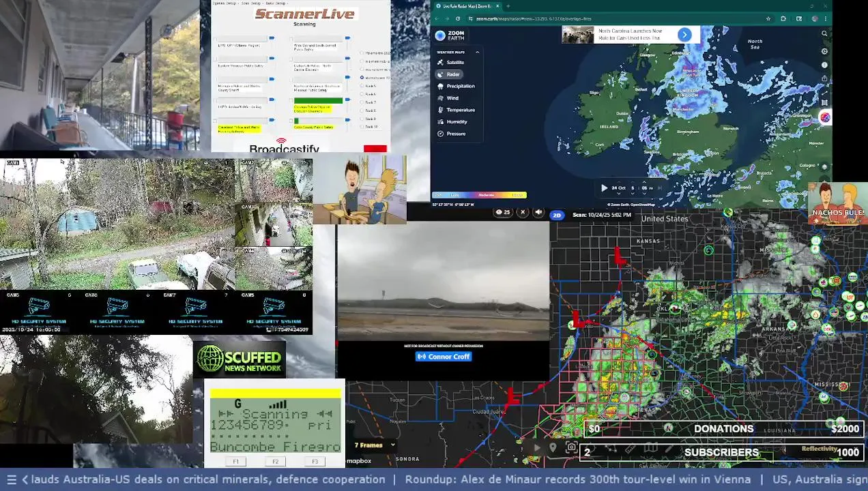The height and width of the screenshot is (491, 868).
Task: Close the live camera feed overlay
Action: pyautogui.click(x=523, y=212)
